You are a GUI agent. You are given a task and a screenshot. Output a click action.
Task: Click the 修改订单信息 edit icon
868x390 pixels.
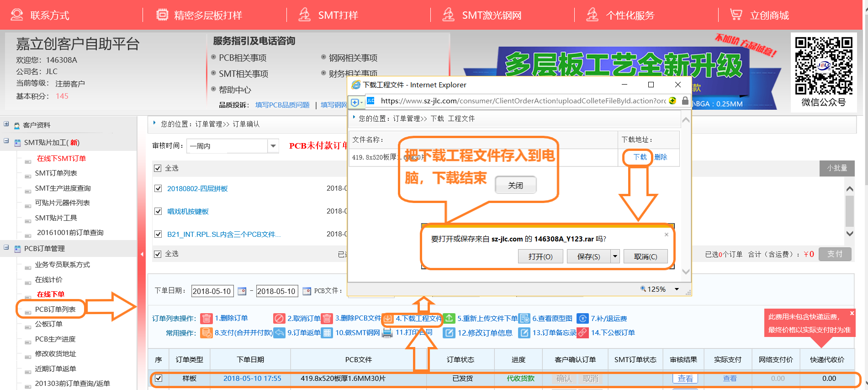tap(450, 332)
